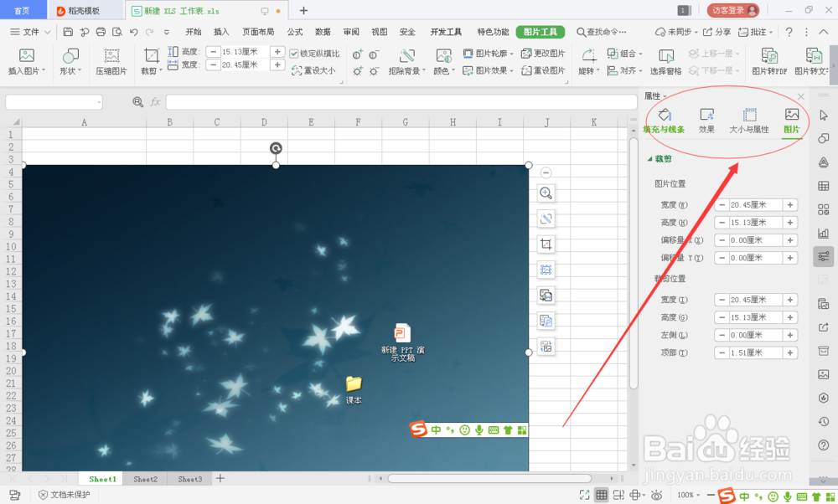Viewport: 838px width, 504px height.
Task: Open Page Layout (页面布局) tab
Action: (258, 32)
